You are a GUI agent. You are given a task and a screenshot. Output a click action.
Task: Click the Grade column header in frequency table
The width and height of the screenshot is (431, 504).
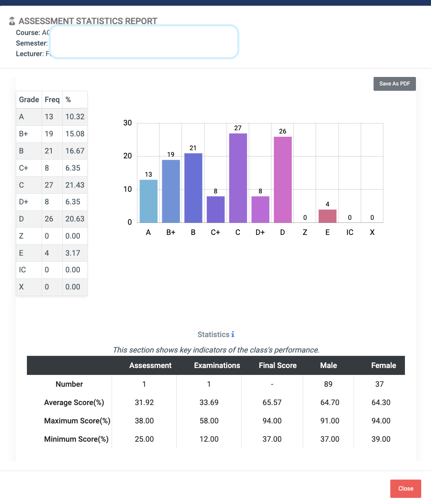[29, 99]
